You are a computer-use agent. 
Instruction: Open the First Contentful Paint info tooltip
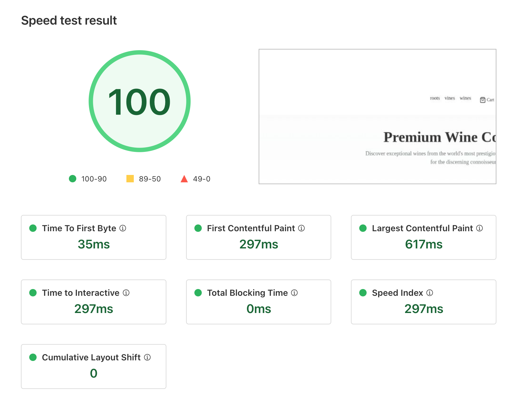(x=302, y=228)
